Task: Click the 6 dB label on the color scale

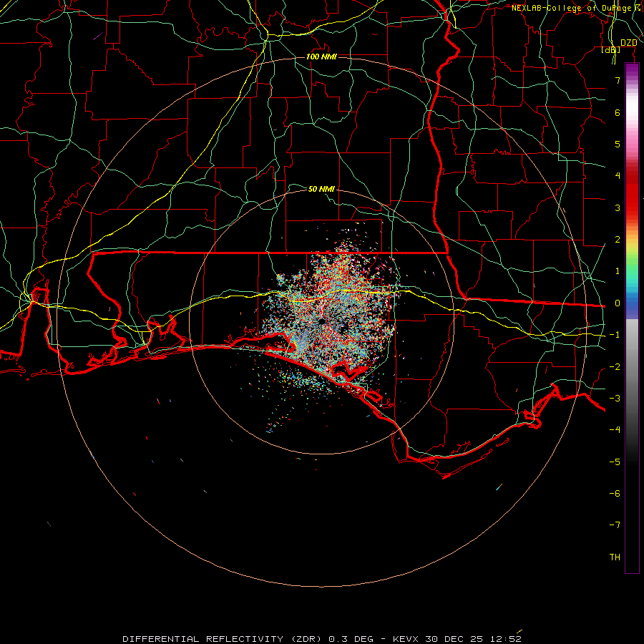Action: coord(618,112)
